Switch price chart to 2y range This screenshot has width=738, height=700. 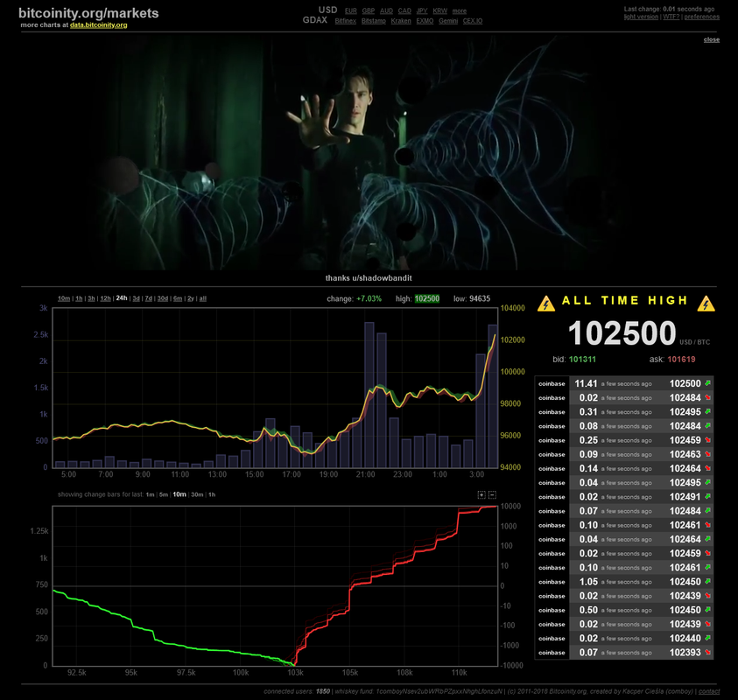pos(191,298)
